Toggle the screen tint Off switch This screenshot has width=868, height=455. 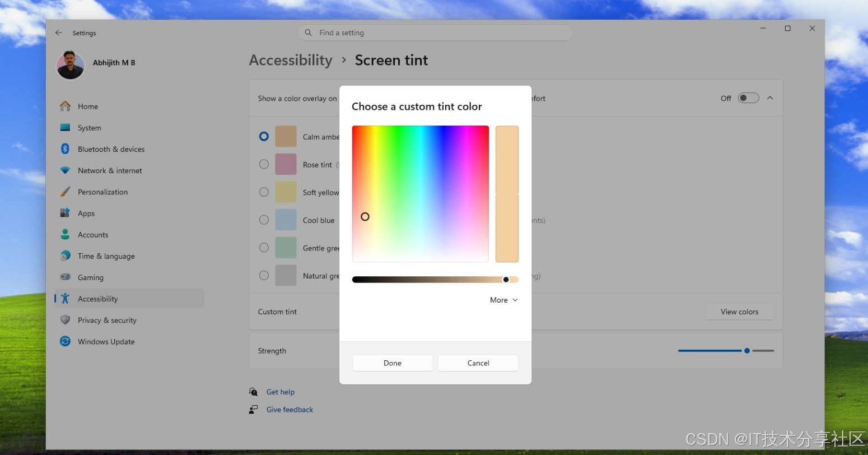[x=748, y=98]
